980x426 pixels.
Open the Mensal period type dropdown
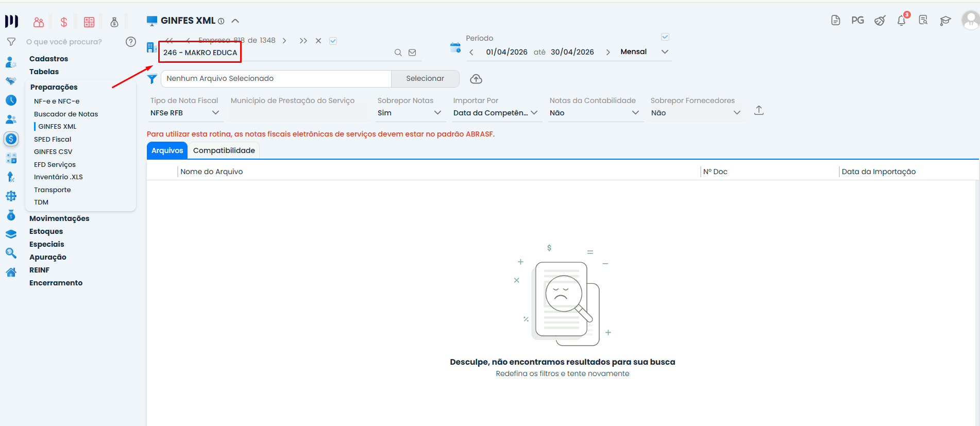pyautogui.click(x=644, y=52)
